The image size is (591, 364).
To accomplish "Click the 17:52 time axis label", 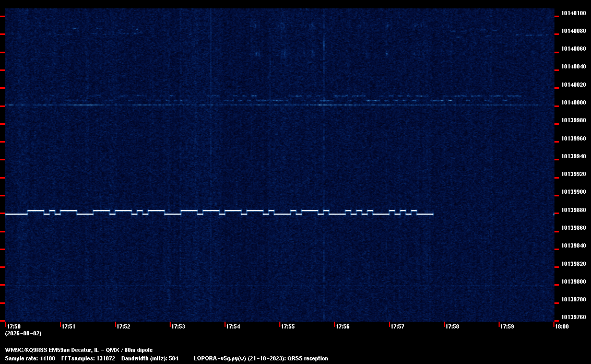I will coord(123,326).
